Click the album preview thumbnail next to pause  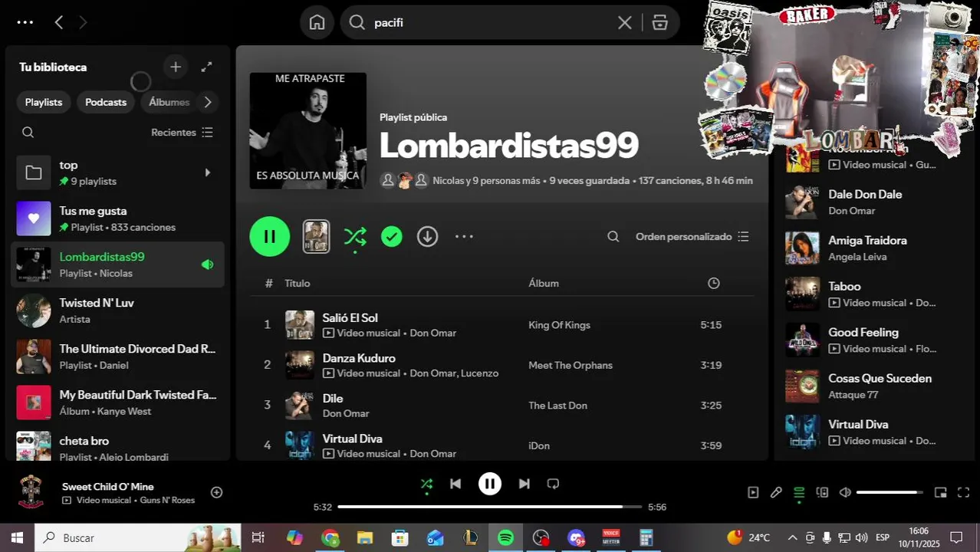pos(316,236)
